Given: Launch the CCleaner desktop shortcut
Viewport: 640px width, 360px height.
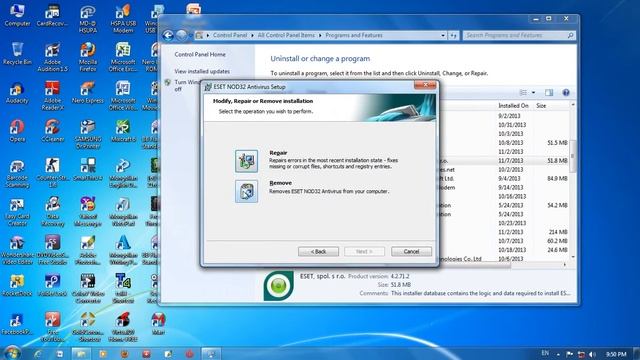Looking at the screenshot, I should click(x=52, y=131).
